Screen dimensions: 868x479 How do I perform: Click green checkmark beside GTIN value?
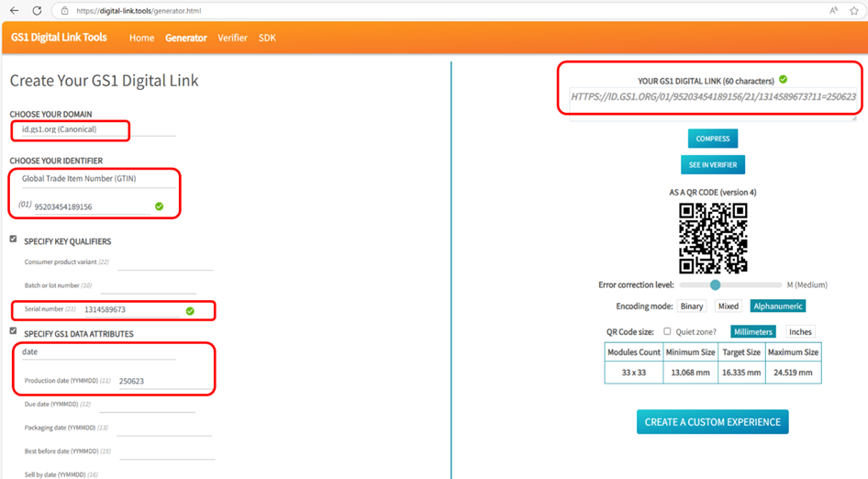[x=159, y=206]
